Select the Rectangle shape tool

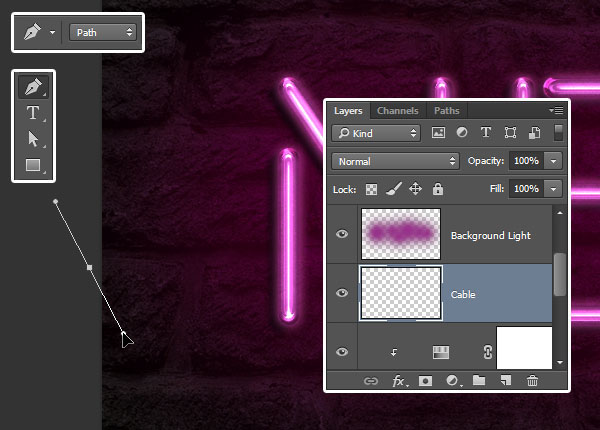click(x=33, y=165)
